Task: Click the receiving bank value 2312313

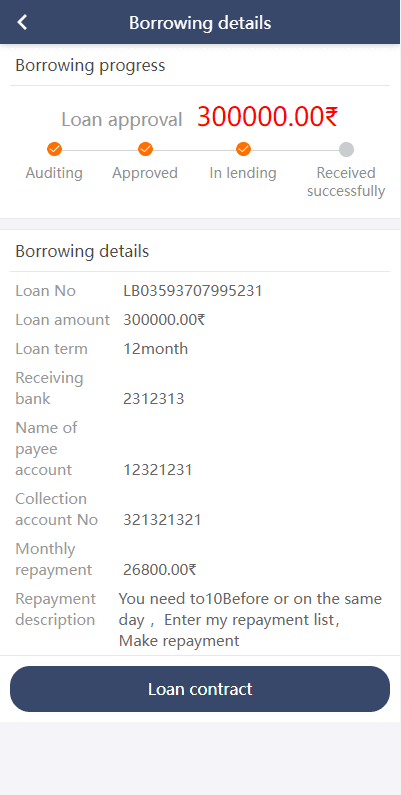Action: point(154,399)
